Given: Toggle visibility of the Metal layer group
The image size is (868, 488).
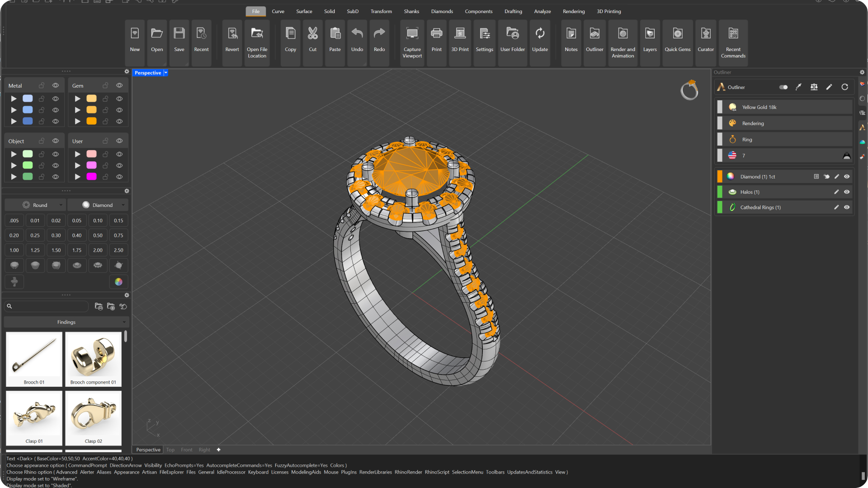Looking at the screenshot, I should [56, 85].
